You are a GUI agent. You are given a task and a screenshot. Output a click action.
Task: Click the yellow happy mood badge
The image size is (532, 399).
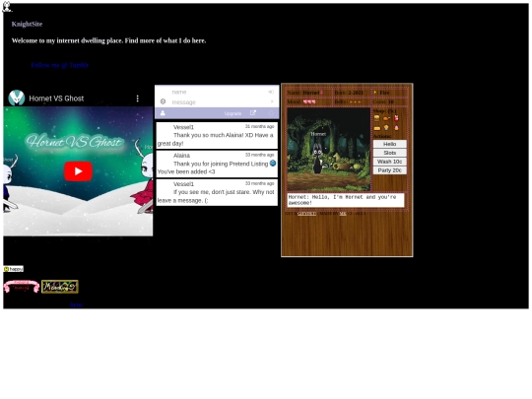[x=13, y=269]
